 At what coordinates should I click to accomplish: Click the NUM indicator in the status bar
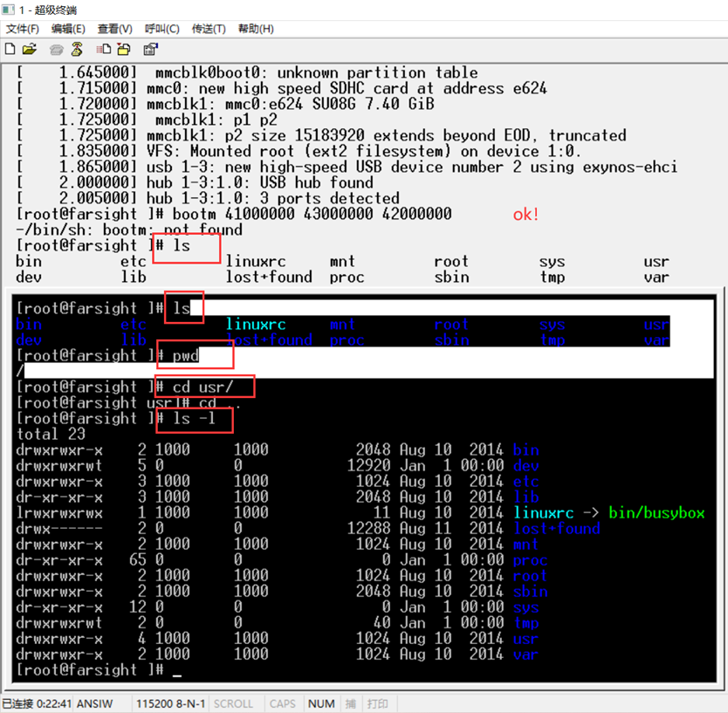(321, 703)
